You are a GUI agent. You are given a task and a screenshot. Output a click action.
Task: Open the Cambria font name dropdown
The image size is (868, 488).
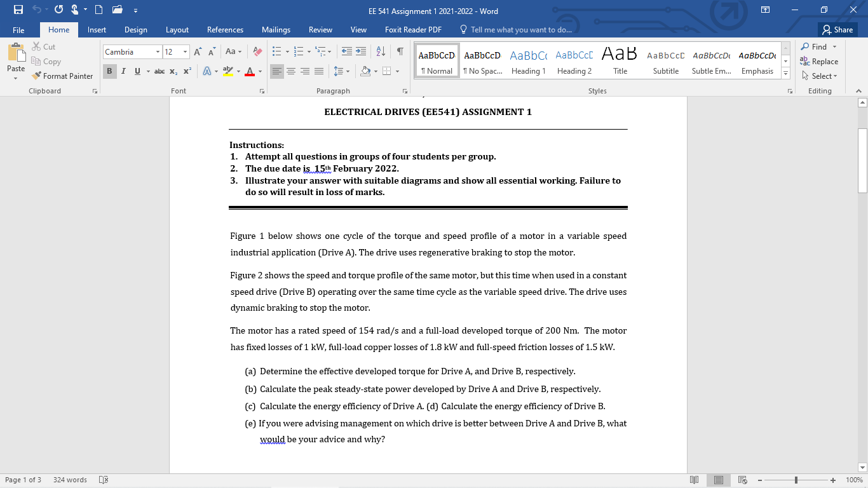[x=158, y=51]
